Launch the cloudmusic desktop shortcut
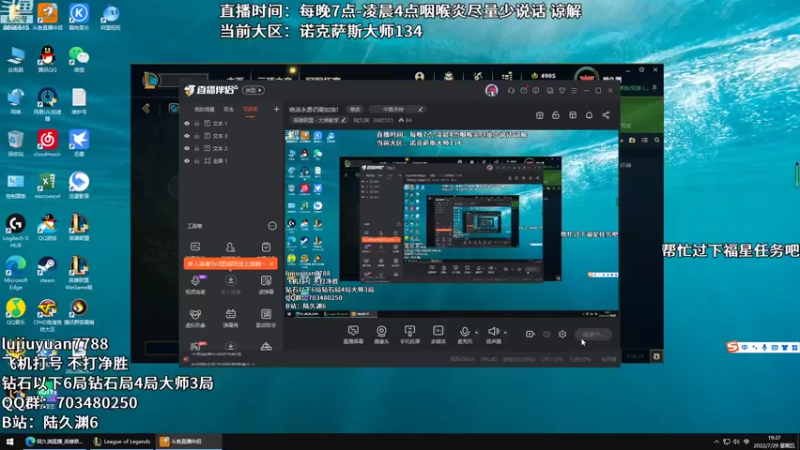 [47, 143]
